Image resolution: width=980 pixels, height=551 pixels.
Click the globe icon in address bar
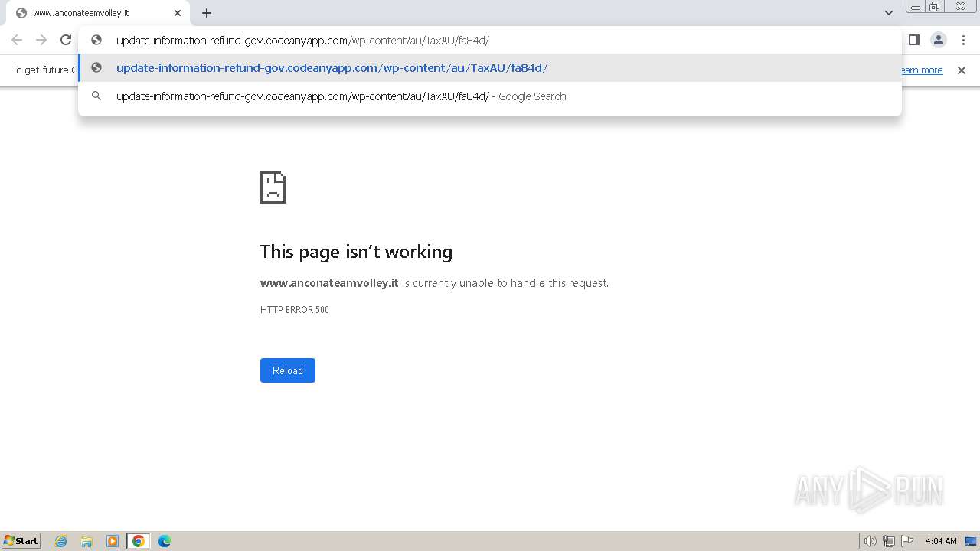pyautogui.click(x=96, y=41)
